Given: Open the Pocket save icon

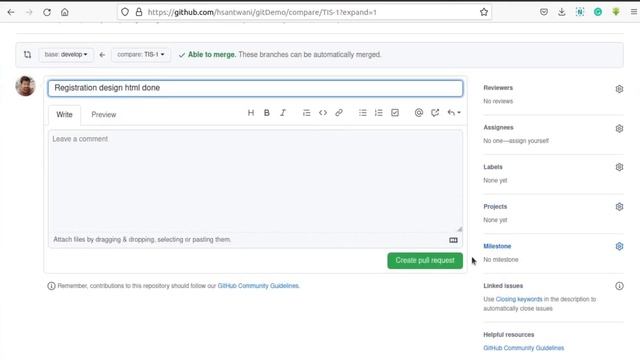Looking at the screenshot, I should (x=544, y=12).
